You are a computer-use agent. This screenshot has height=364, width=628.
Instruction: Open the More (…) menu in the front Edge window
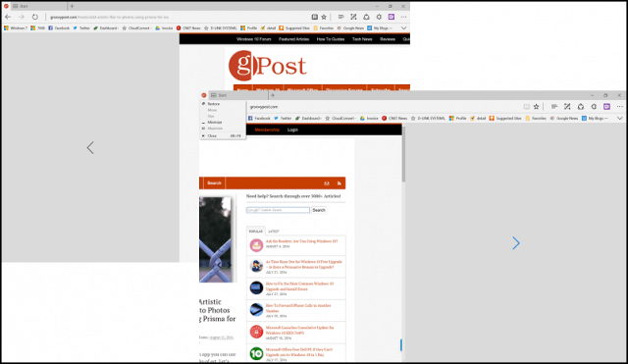pyautogui.click(x=619, y=107)
